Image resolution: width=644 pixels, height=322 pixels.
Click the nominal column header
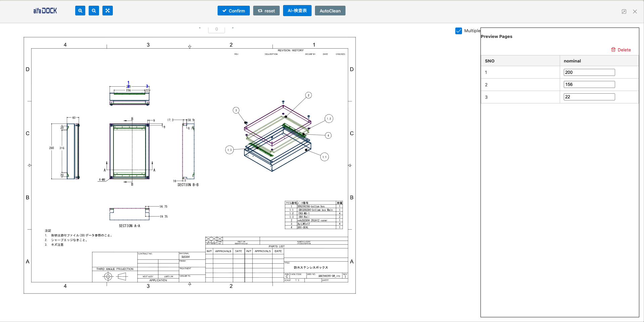pos(572,61)
